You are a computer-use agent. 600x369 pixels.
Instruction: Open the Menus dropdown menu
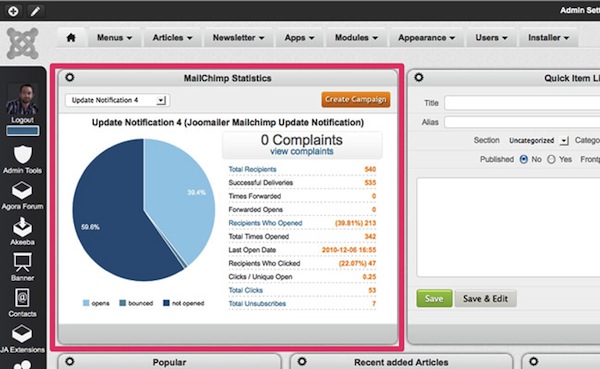coord(114,38)
